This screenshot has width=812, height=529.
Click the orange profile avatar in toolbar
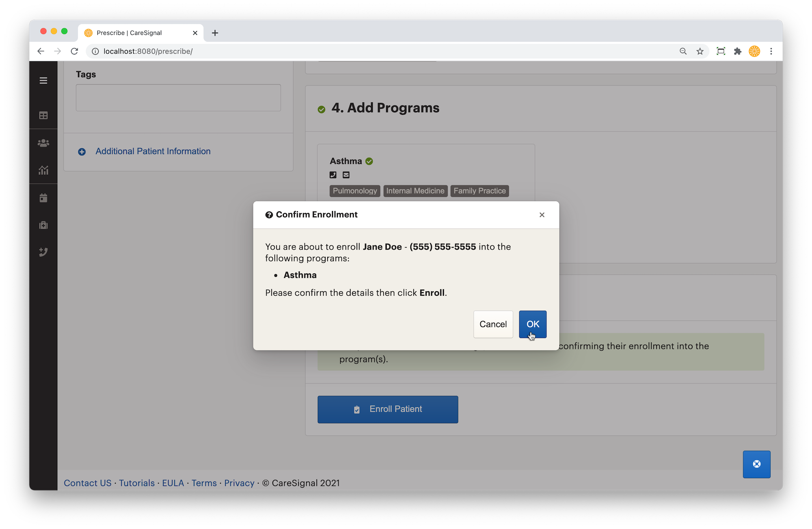(754, 51)
